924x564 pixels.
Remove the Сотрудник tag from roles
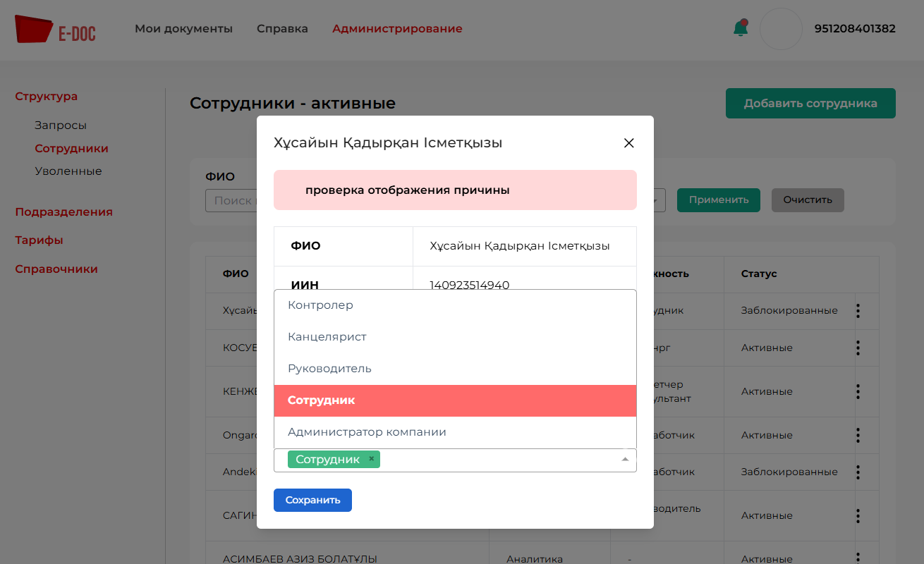(x=372, y=459)
